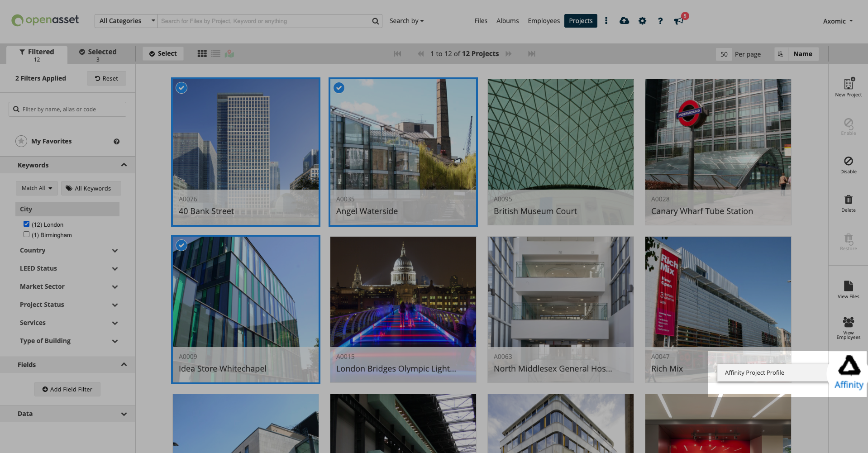Deselect Idea Store Whitechapel checkmark
Viewport: 868px width, 453px height.
coord(181,245)
